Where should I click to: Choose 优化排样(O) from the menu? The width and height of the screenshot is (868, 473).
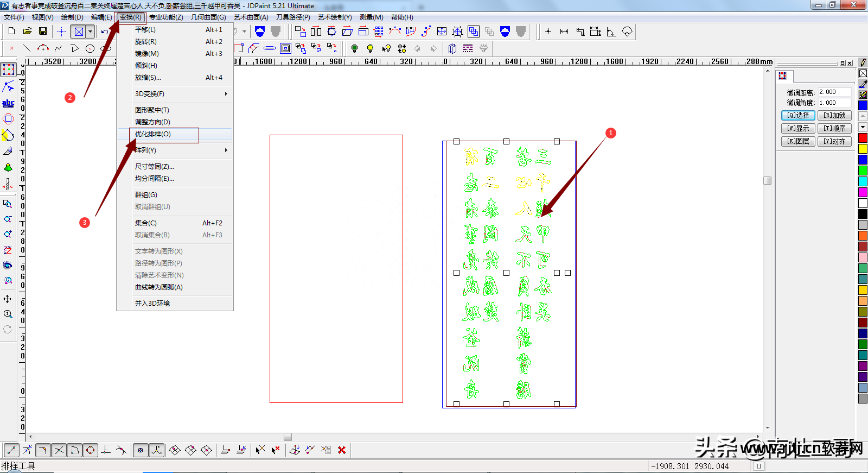pos(153,134)
